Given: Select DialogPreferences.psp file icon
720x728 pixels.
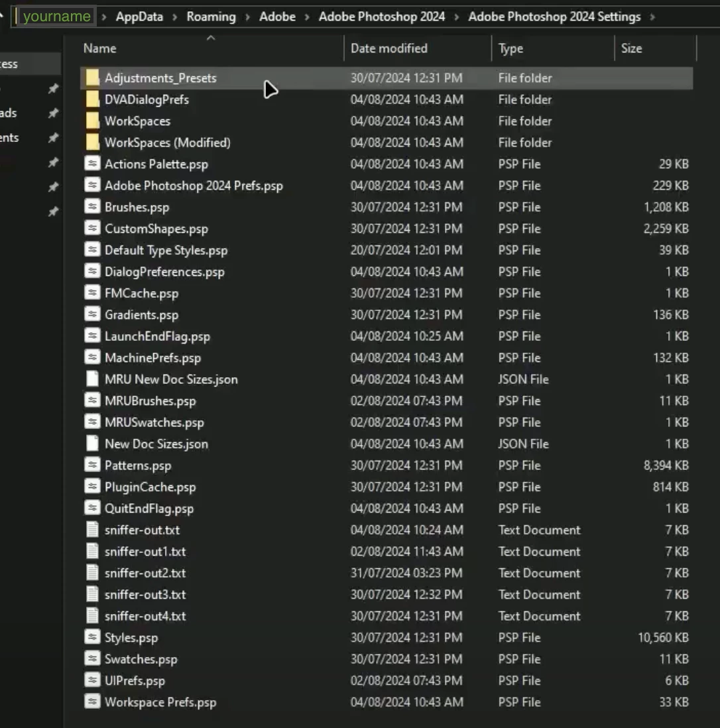Looking at the screenshot, I should click(x=92, y=271).
